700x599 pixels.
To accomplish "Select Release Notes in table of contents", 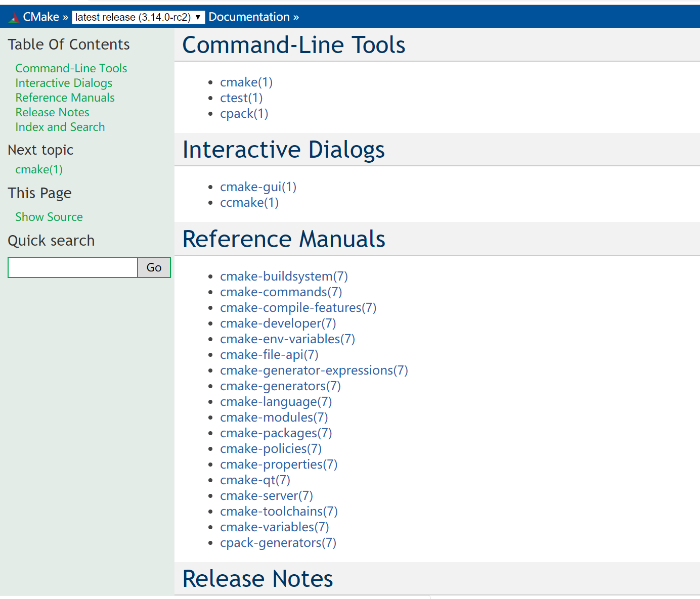I will tap(52, 112).
